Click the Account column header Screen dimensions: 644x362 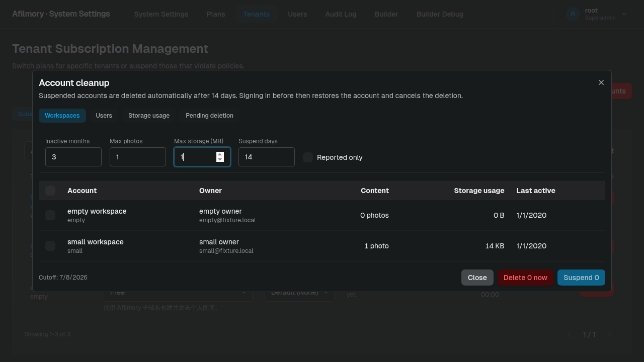[82, 191]
